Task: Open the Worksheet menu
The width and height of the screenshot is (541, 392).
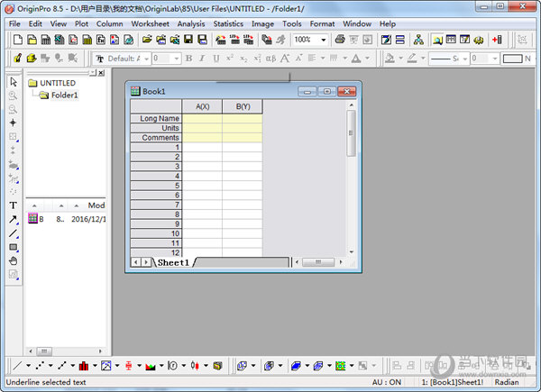Action: (x=150, y=23)
